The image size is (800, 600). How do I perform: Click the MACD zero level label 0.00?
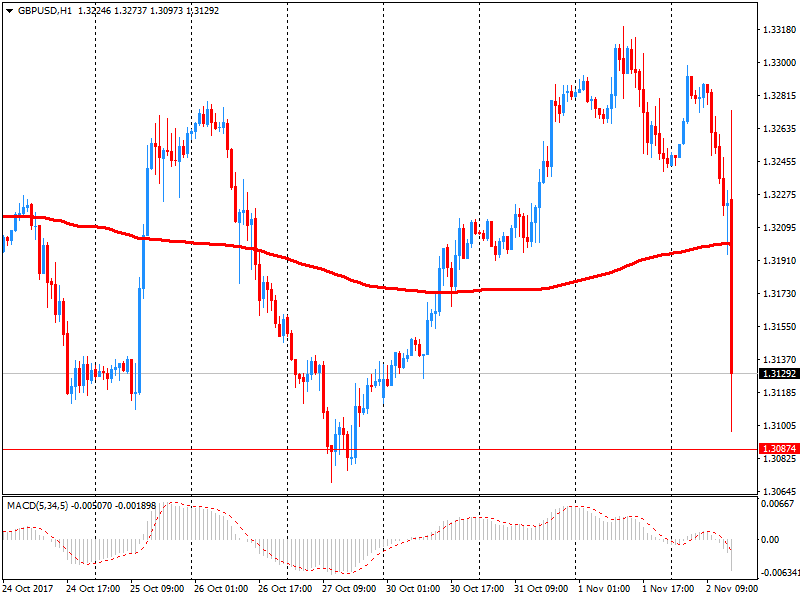click(770, 539)
